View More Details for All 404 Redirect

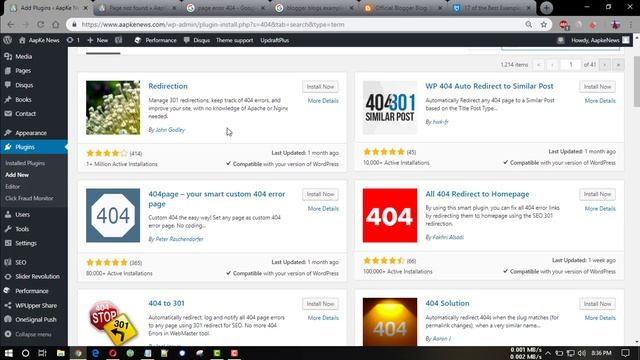click(600, 209)
